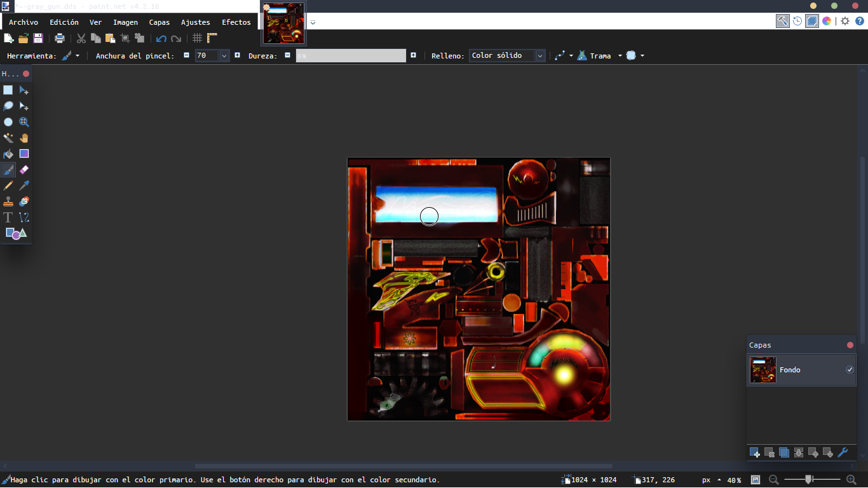Toggle the Tools window visibility
Image resolution: width=868 pixels, height=488 pixels.
click(782, 21)
